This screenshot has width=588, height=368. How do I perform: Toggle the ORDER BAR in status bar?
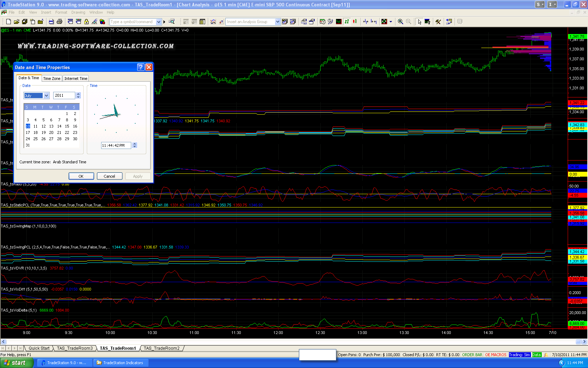coord(472,355)
